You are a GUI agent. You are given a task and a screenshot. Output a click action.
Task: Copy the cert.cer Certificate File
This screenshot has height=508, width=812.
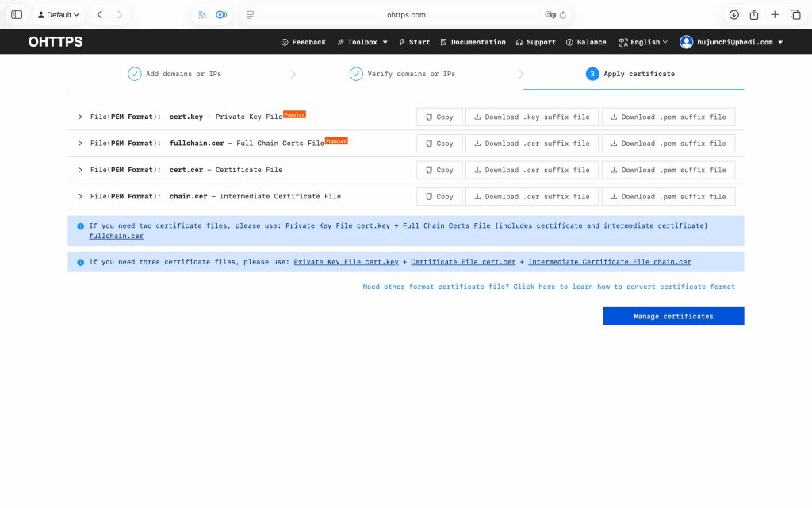[439, 170]
